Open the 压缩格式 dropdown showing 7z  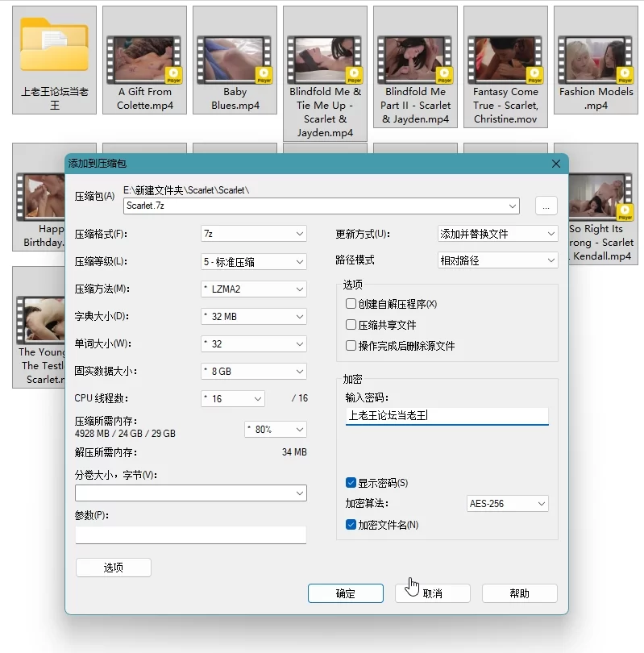(253, 234)
